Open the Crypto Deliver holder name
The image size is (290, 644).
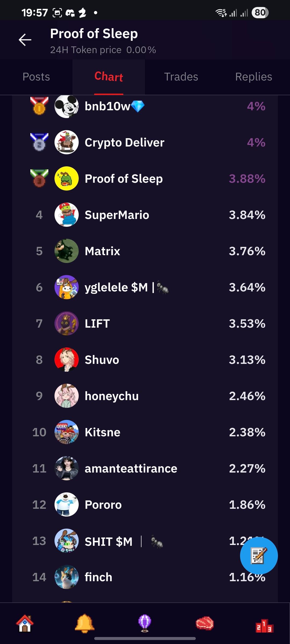coord(124,142)
